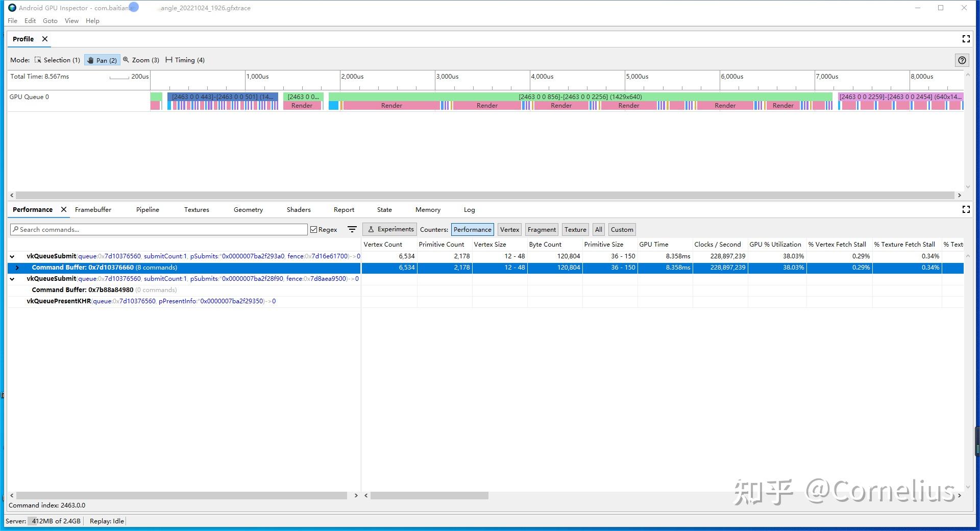Enable the Fragment counters view
The image size is (980, 531).
(541, 229)
